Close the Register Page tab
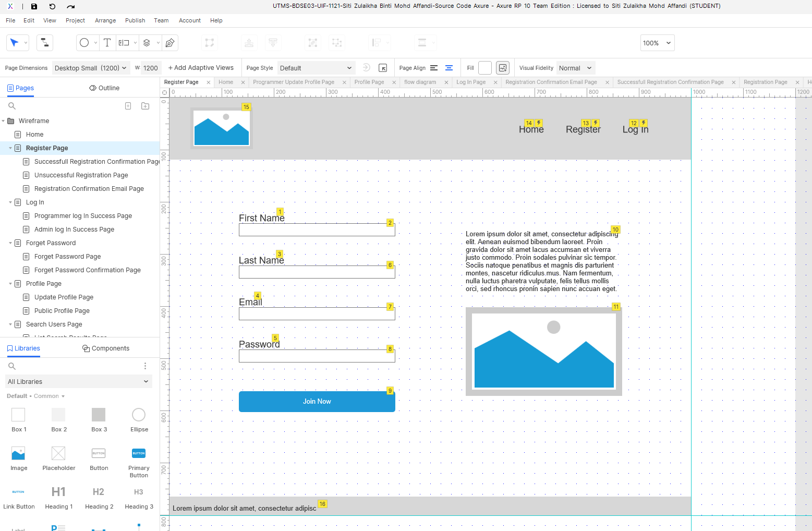 click(x=208, y=82)
